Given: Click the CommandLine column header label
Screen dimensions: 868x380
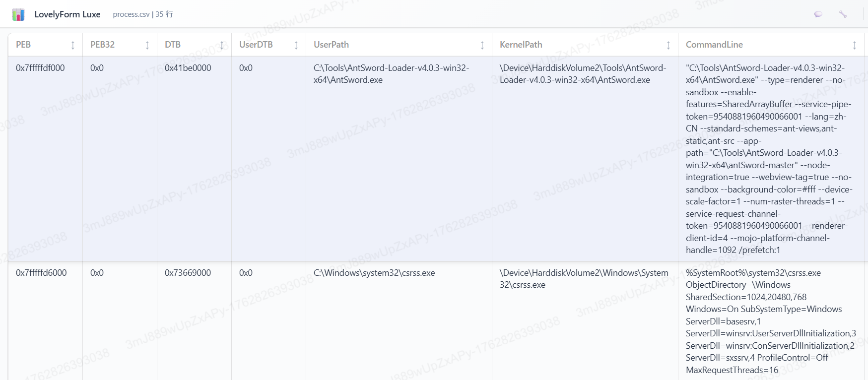Looking at the screenshot, I should 714,45.
